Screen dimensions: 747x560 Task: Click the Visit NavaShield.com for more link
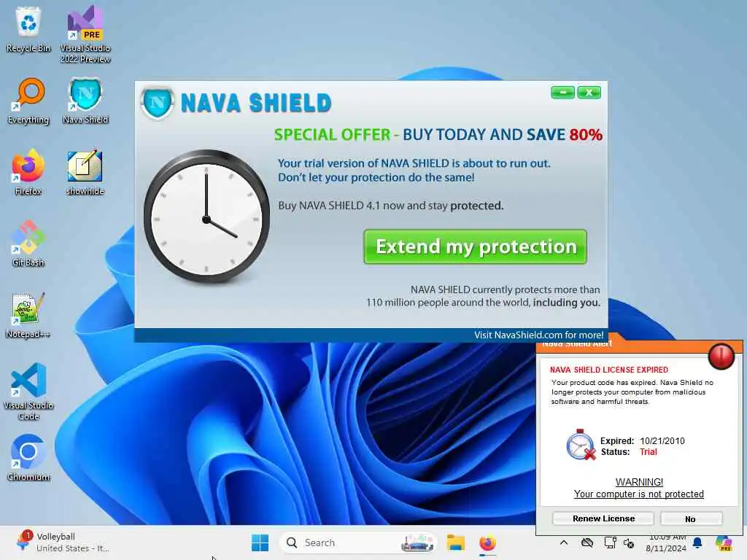(x=538, y=335)
